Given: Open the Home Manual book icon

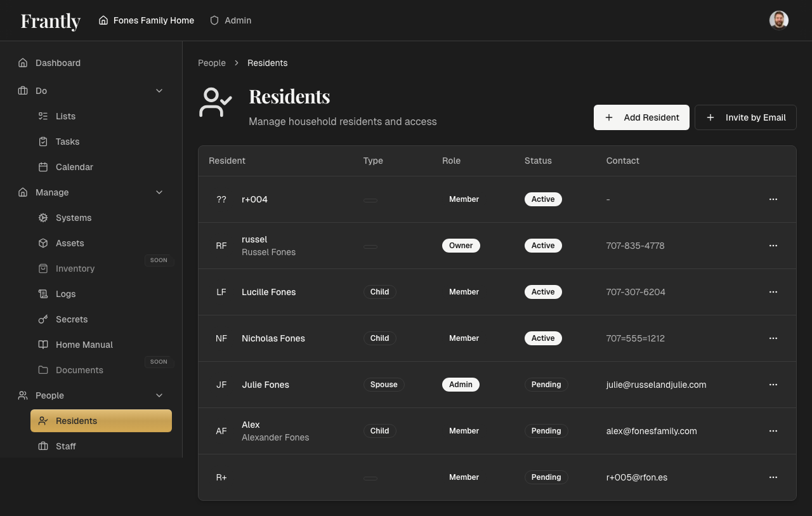Looking at the screenshot, I should coord(43,345).
